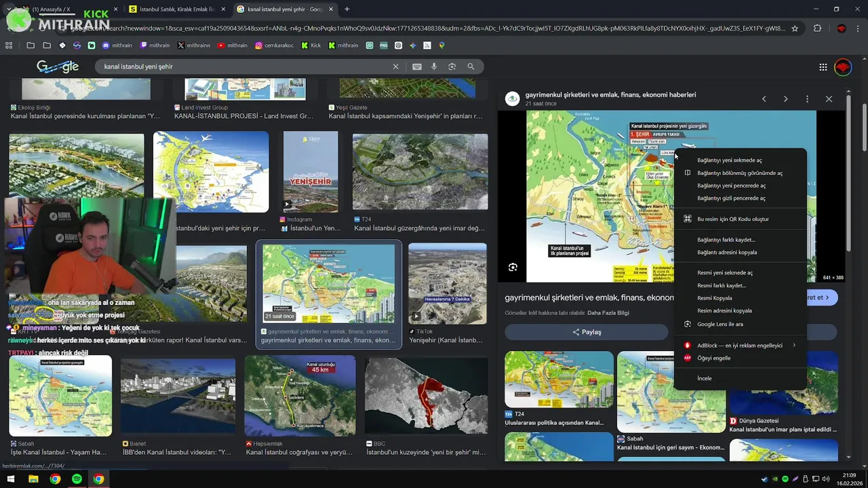Open Hepsiemlak 45 km canal map thumbnail
Viewport: 868px width, 488px height.
300,396
